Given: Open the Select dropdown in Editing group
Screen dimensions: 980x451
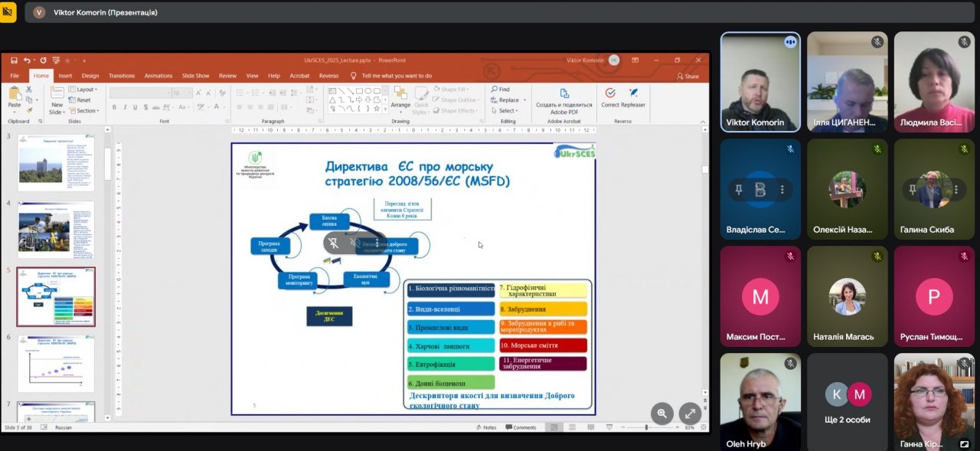Looking at the screenshot, I should pos(505,111).
